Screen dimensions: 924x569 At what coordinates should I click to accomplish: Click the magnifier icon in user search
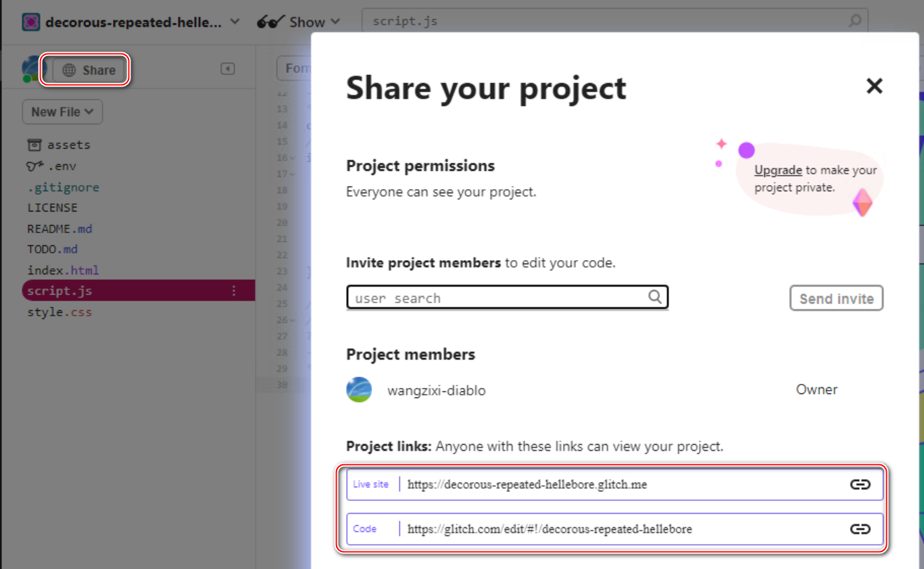[655, 297]
